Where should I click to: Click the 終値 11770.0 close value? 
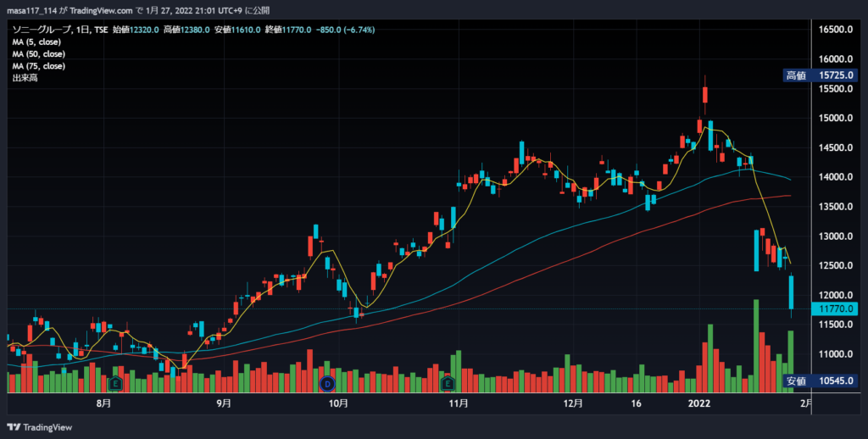coord(287,30)
